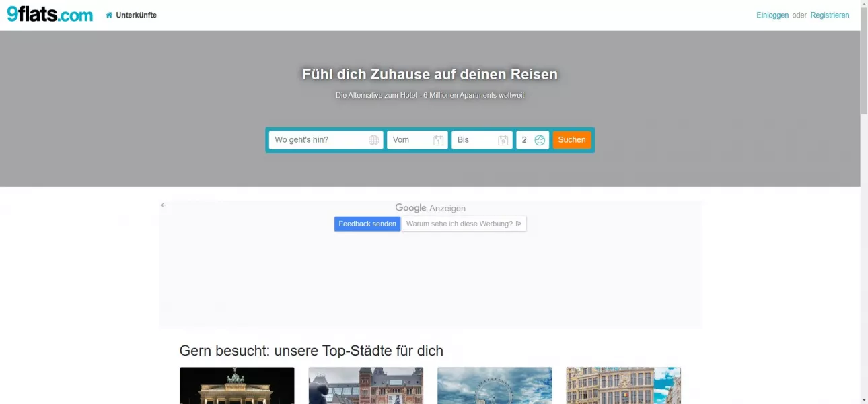This screenshot has width=868, height=404.
Task: Click 'Gern besucht: unsere Top-Städte für dich' heading
Action: (x=312, y=351)
